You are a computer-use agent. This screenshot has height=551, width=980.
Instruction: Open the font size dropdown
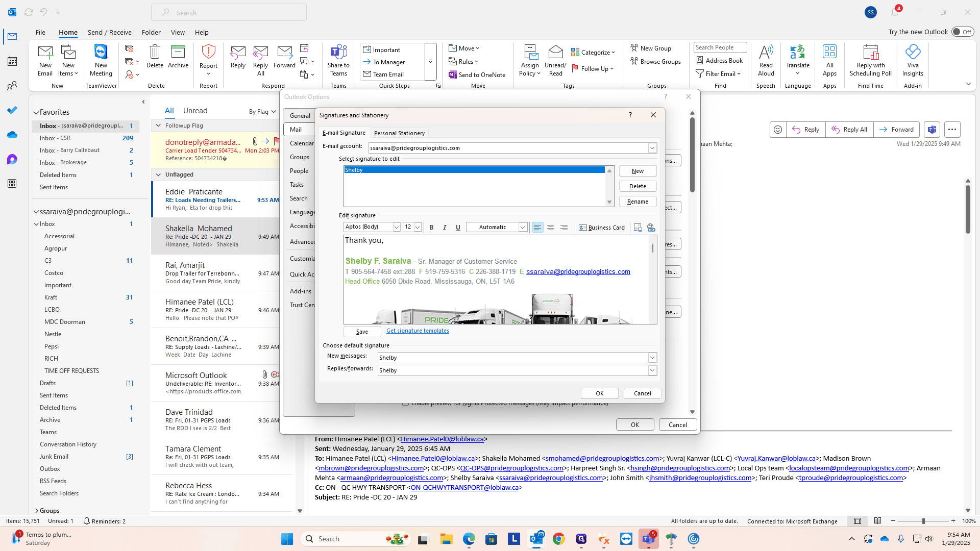pyautogui.click(x=418, y=227)
